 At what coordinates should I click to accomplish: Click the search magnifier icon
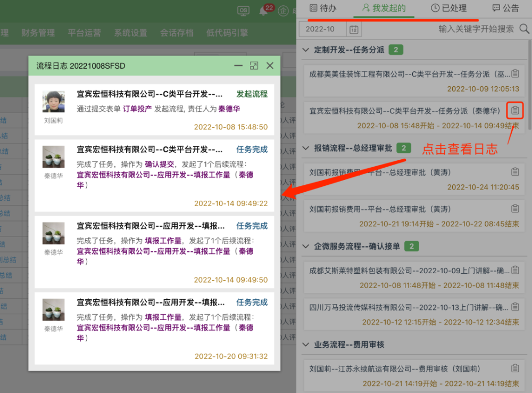pyautogui.click(x=524, y=29)
